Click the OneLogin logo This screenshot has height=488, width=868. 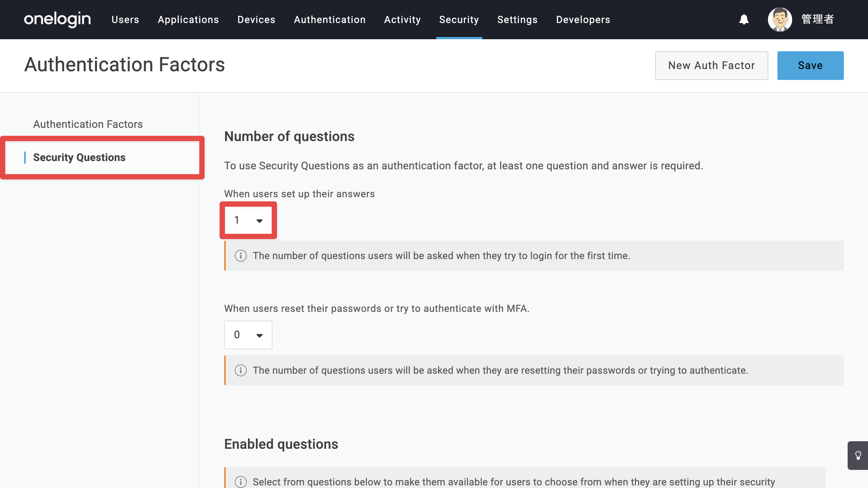(57, 19)
